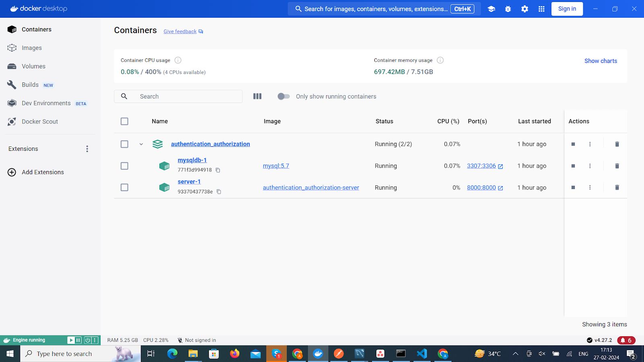Click Show charts link
Screen dimensions: 644x362
[601, 61]
